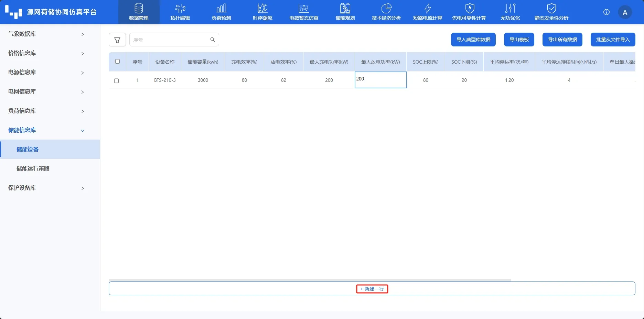Toggle the select-all header checkbox
644x319 pixels.
pos(117,62)
